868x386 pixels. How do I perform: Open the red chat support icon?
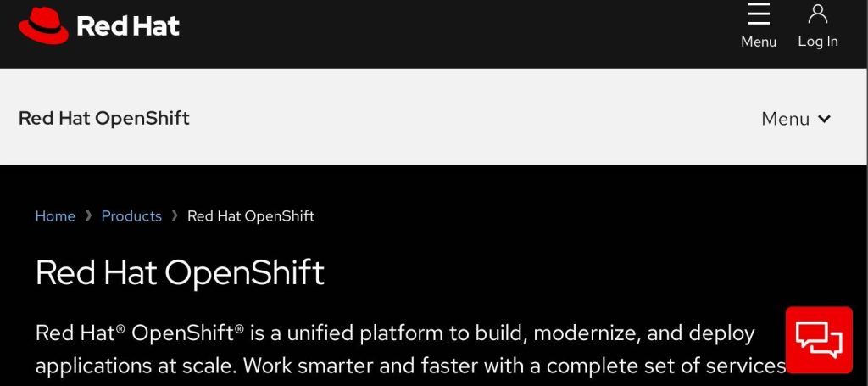tap(819, 339)
